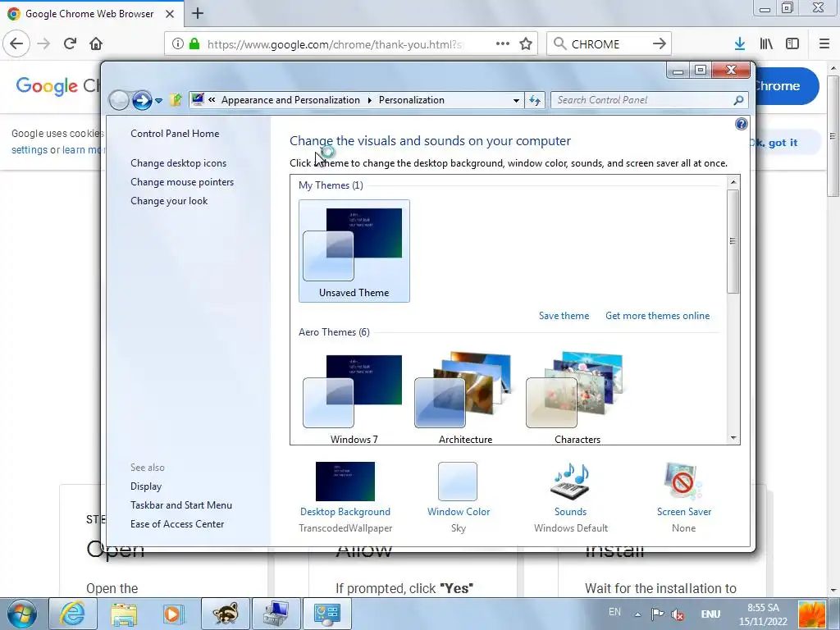The width and height of the screenshot is (840, 630).
Task: Click search magnifier in Control Panel
Action: 739,100
